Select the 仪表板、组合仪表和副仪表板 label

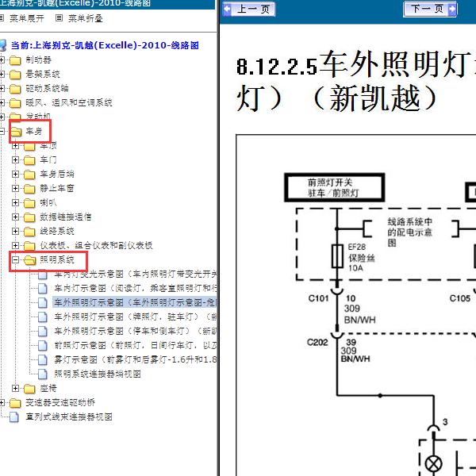(x=96, y=245)
